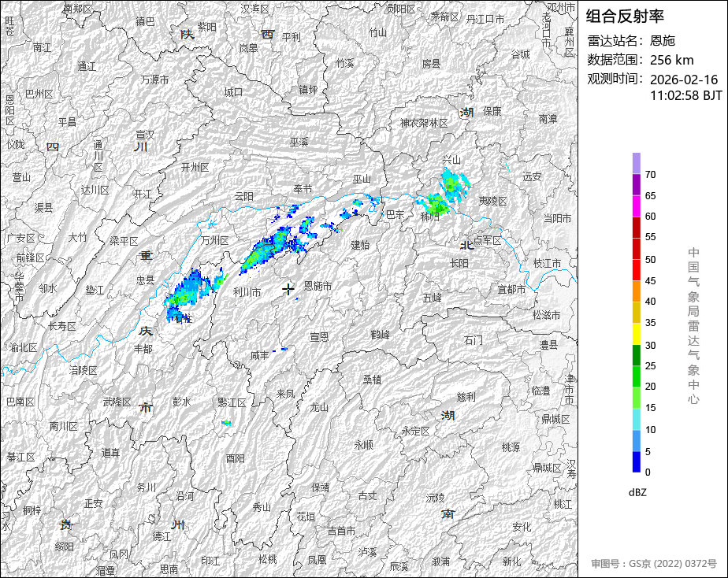This screenshot has height=578, width=728.
Task: Click the 夷陵区 map label
Action: (x=493, y=201)
